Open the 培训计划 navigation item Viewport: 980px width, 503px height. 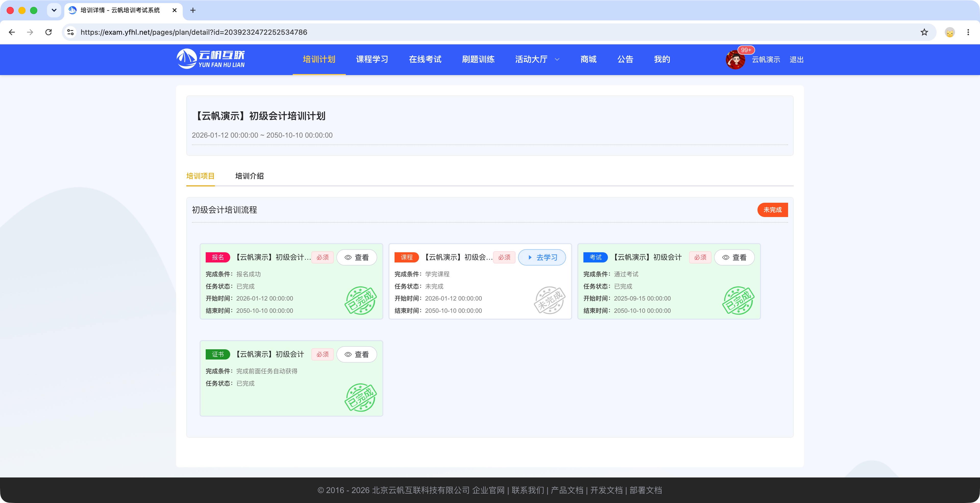coord(319,59)
